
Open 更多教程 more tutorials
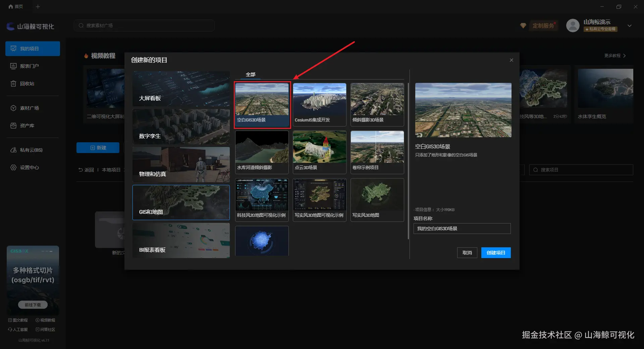point(615,56)
